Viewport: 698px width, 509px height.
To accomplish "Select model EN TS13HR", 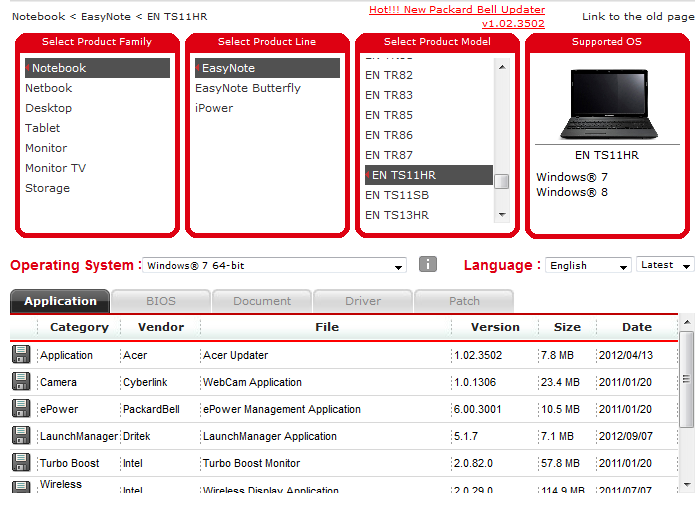I will (397, 216).
